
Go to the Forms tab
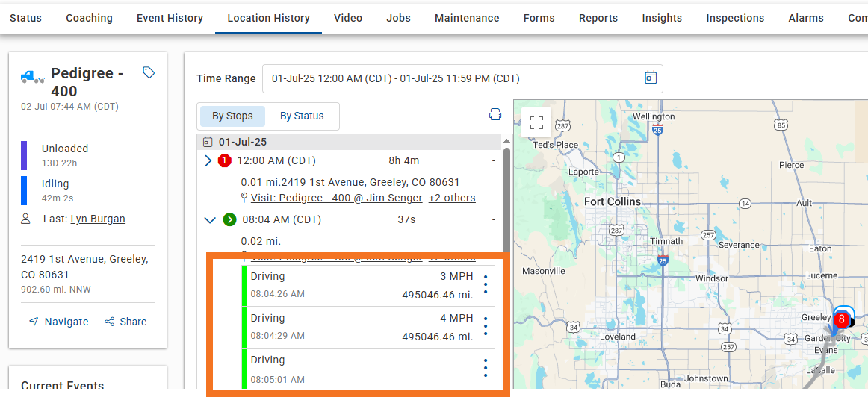click(x=539, y=18)
